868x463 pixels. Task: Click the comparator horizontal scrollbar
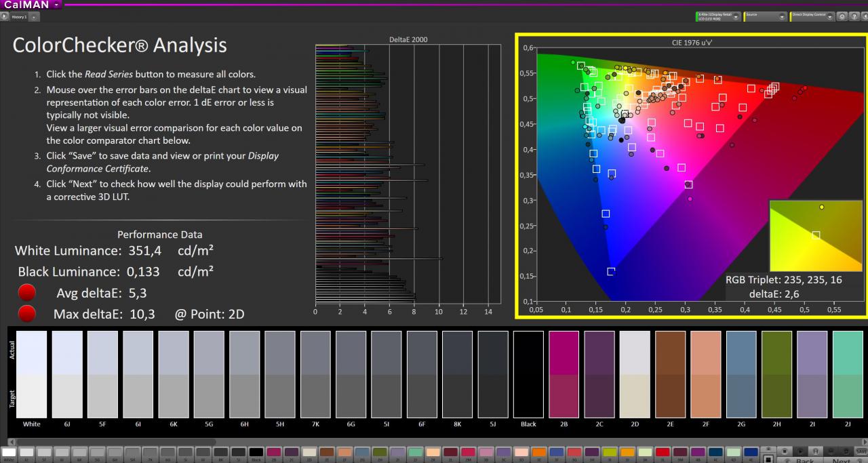click(115, 441)
